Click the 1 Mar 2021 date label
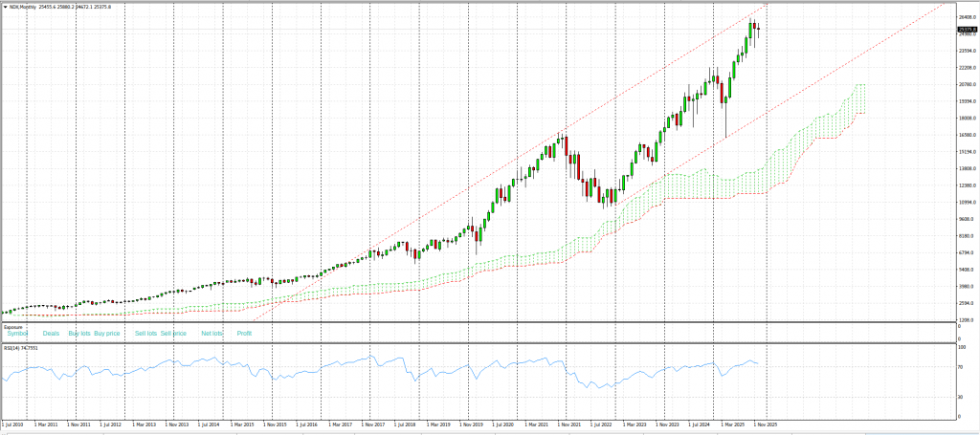Viewport: 980px width, 435px height. coord(534,423)
